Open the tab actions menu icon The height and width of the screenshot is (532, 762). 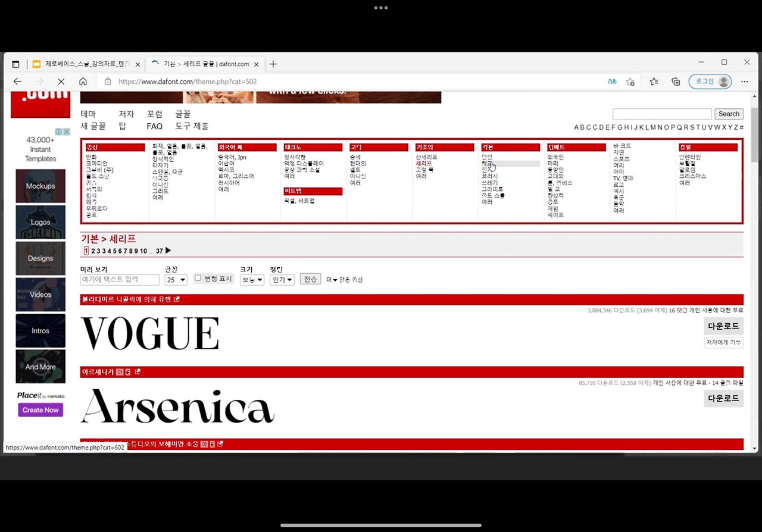click(x=15, y=64)
